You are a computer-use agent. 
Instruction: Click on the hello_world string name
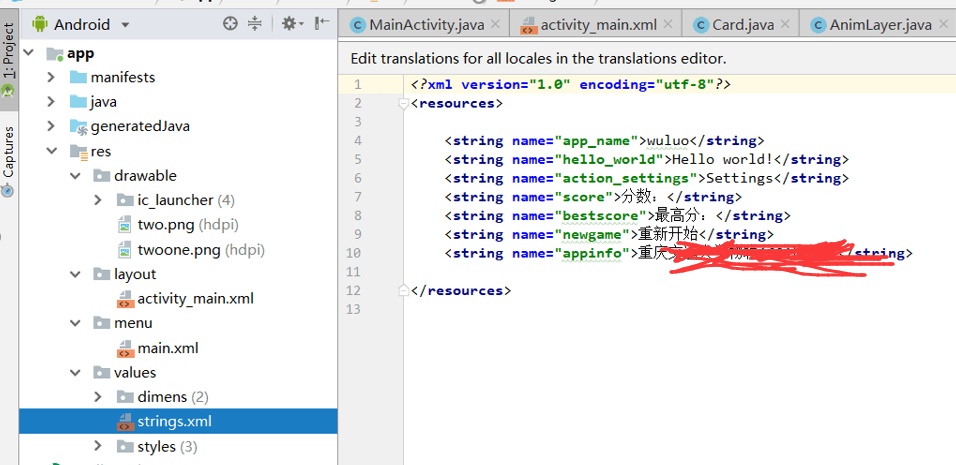pos(609,160)
